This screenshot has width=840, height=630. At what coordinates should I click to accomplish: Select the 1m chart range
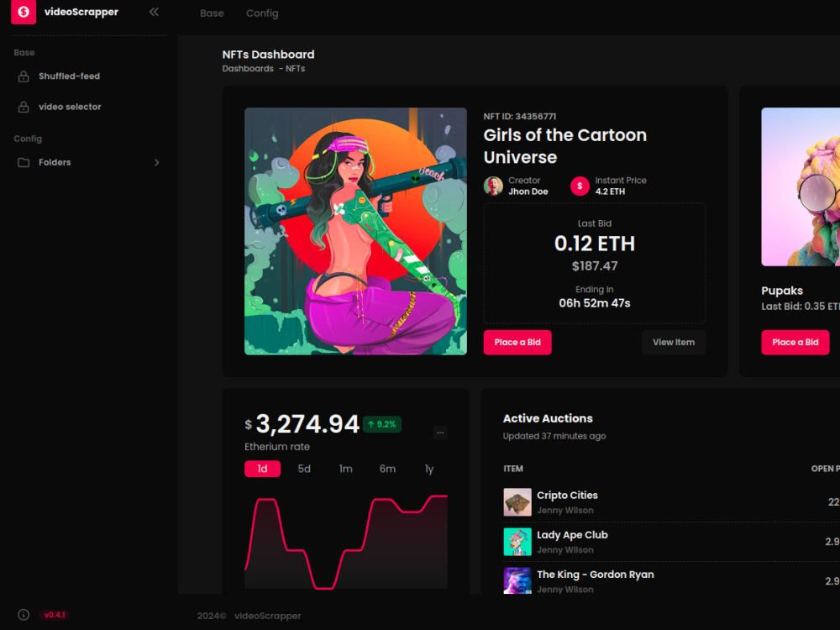345,469
